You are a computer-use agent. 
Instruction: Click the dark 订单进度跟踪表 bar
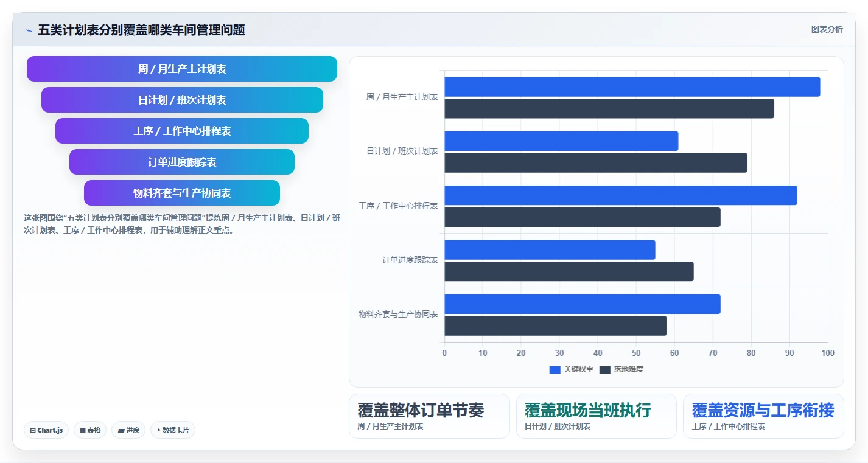tap(569, 271)
